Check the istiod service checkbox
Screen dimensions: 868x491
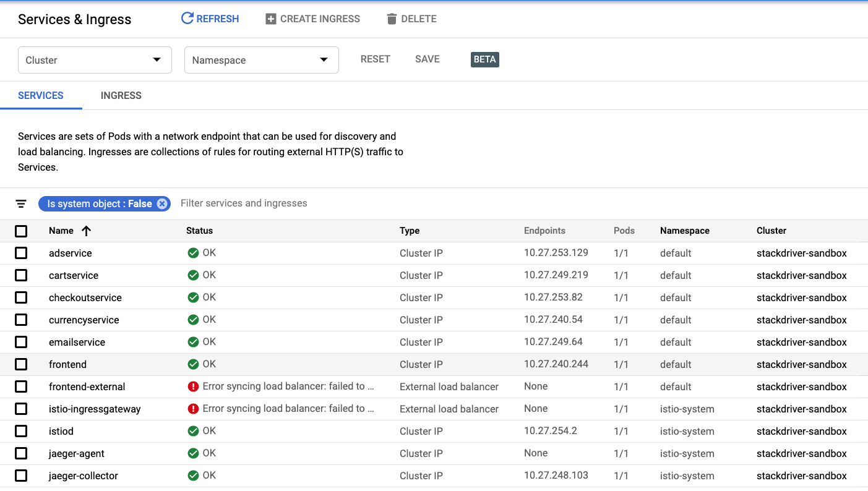pyautogui.click(x=20, y=431)
